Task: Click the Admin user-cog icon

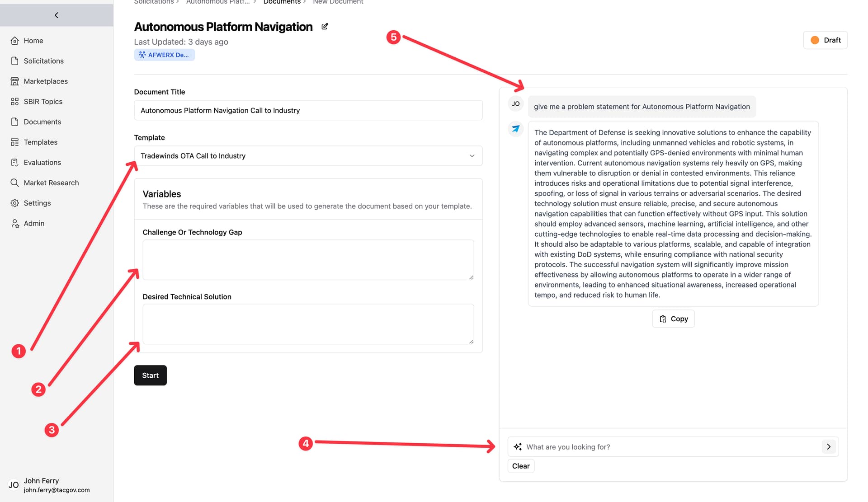Action: tap(15, 224)
